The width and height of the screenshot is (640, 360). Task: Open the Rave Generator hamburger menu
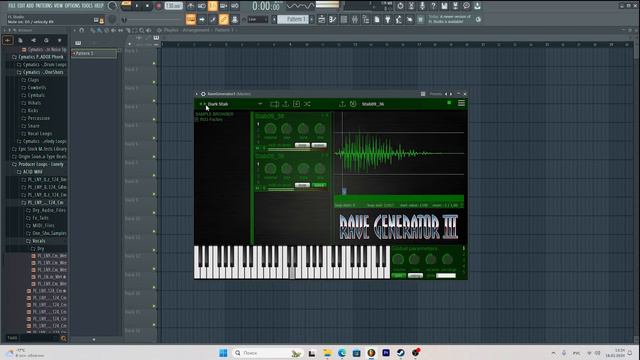(x=461, y=104)
